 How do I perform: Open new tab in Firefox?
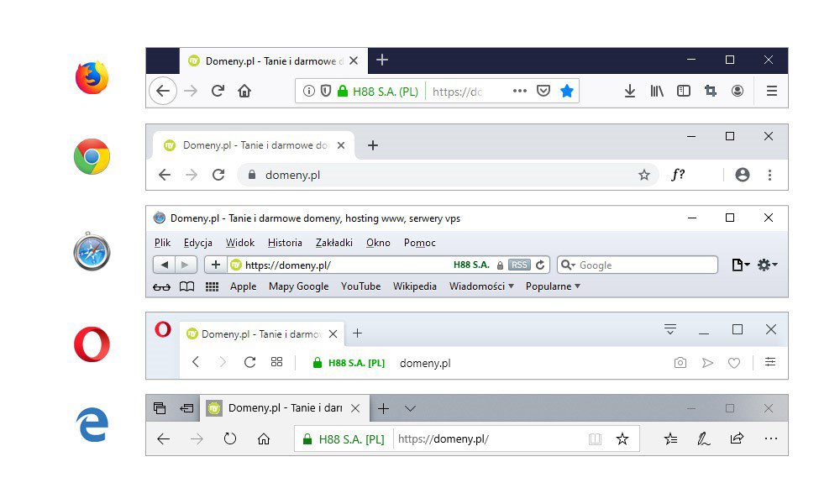click(x=382, y=60)
